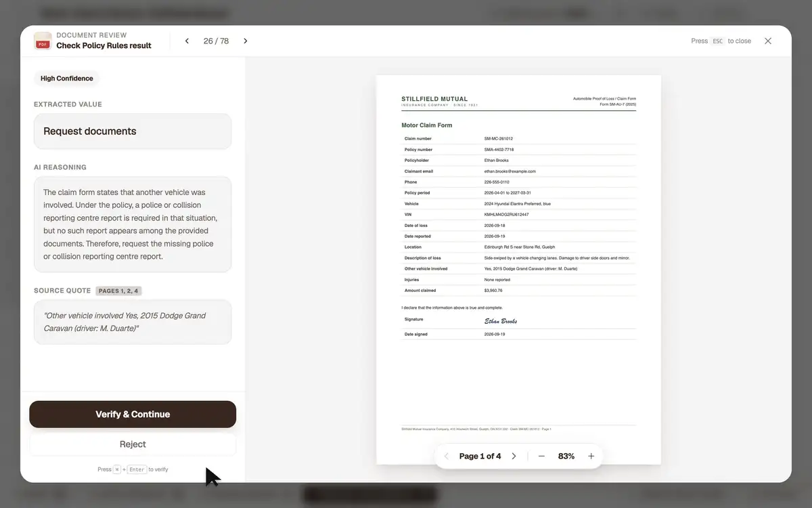Click the 83% zoom level indicator

[x=566, y=457]
